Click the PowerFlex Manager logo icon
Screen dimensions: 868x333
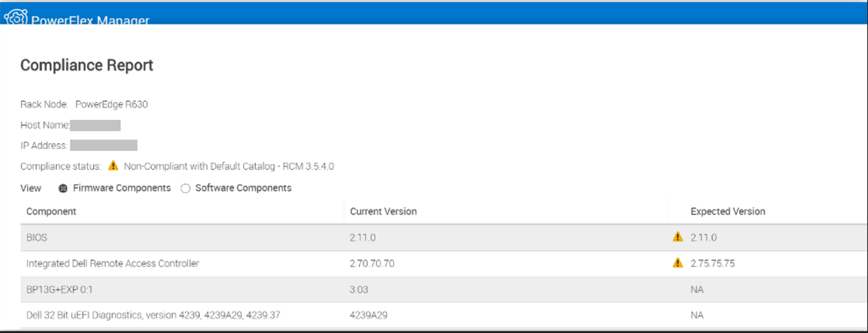click(16, 17)
